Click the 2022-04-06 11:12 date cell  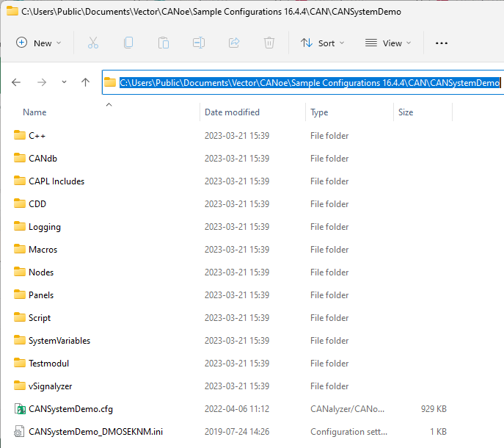point(237,409)
